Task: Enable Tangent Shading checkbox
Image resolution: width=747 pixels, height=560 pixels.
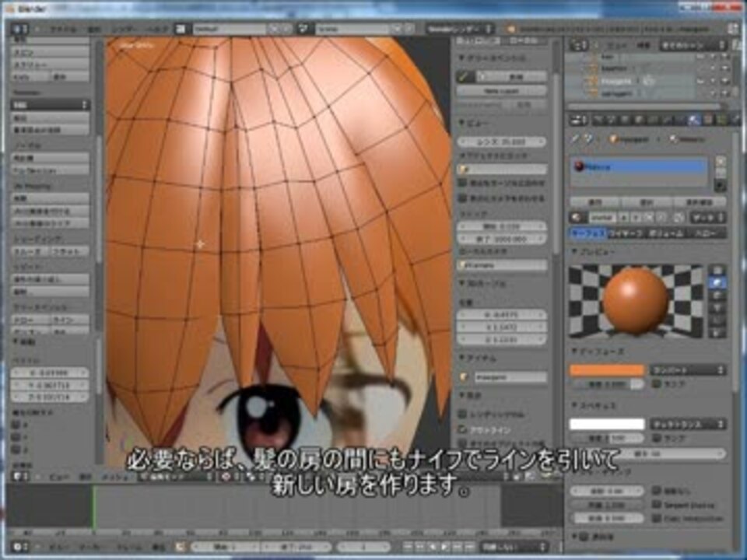Action: tap(656, 504)
